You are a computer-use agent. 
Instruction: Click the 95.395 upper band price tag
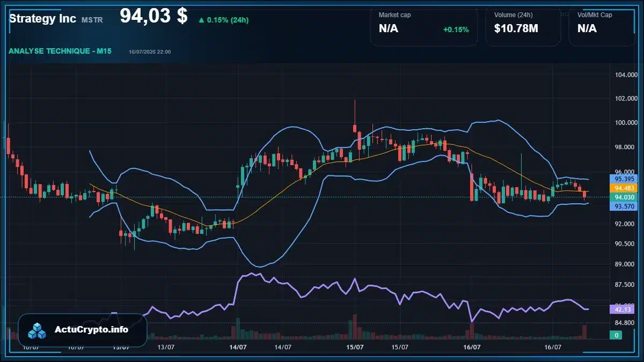625,179
